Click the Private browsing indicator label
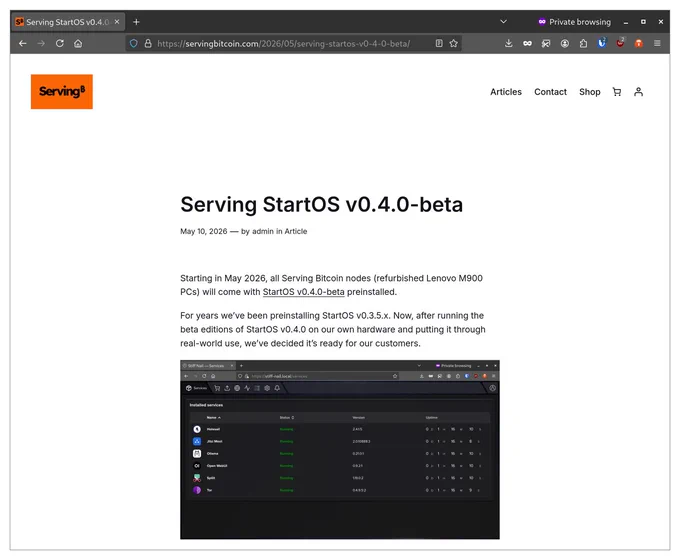 pyautogui.click(x=575, y=22)
